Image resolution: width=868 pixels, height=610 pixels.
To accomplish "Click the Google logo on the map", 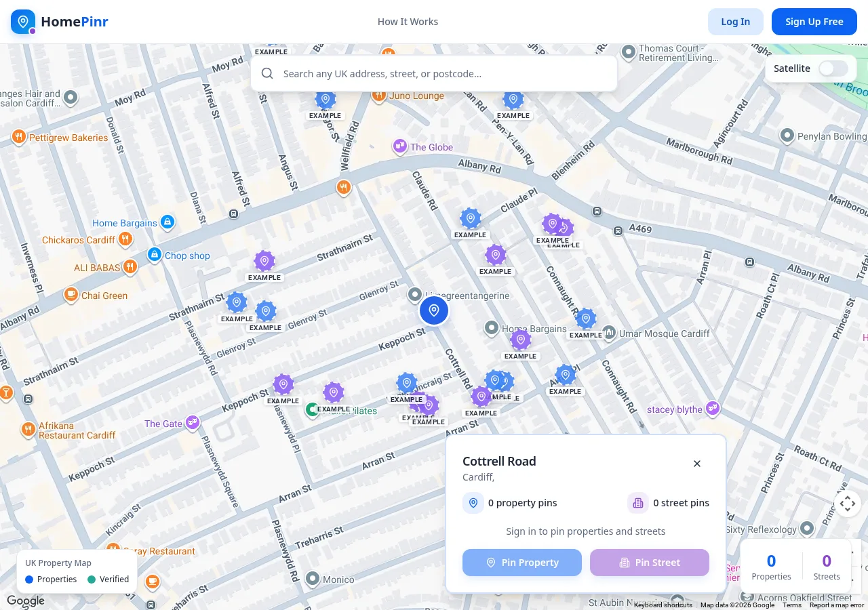I will coord(26,601).
